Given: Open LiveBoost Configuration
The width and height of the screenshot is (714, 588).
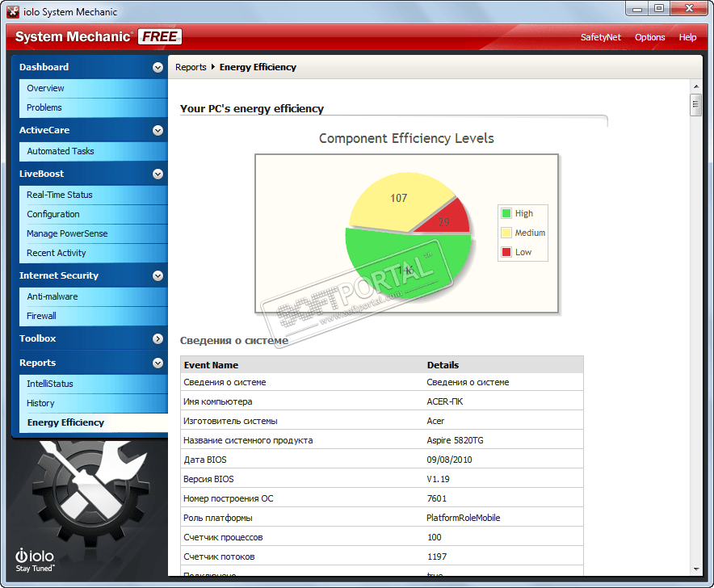Looking at the screenshot, I should click(94, 215).
